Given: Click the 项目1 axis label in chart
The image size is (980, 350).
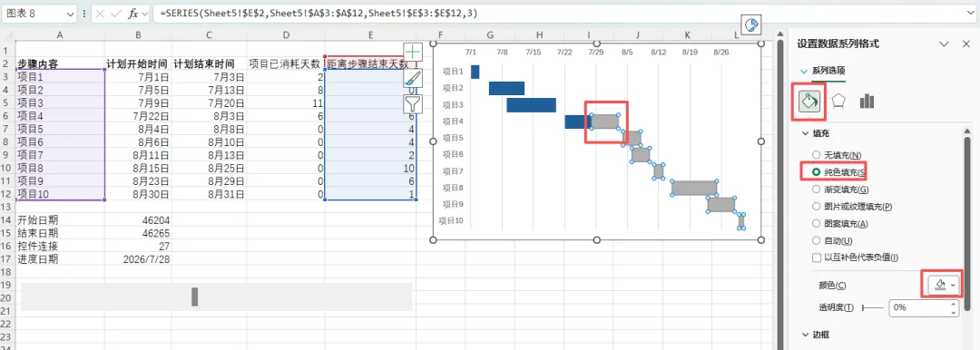Looking at the screenshot, I should click(453, 72).
